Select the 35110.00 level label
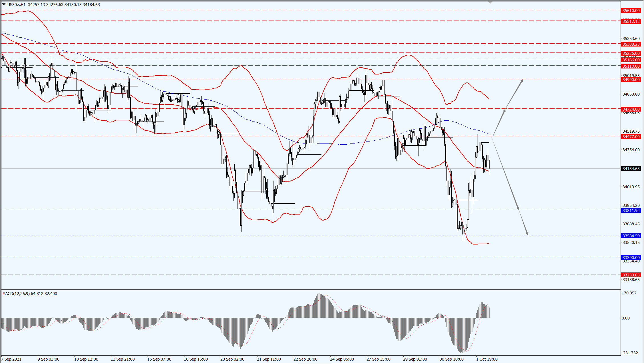Viewport: 644px width, 364px height. 631,66
